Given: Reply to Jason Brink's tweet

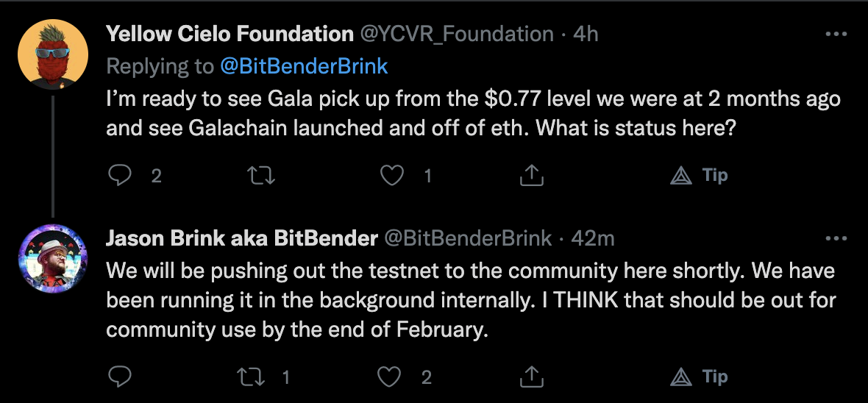Looking at the screenshot, I should pos(119,377).
